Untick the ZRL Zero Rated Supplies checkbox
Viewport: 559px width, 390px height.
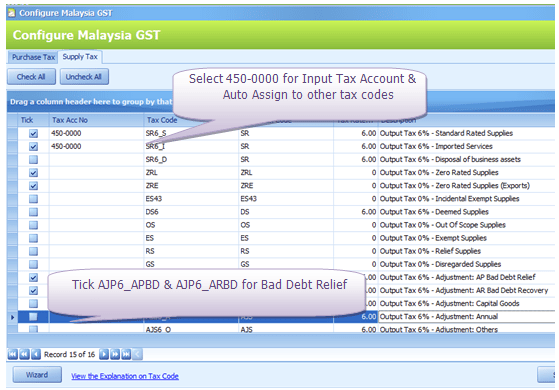click(x=33, y=173)
